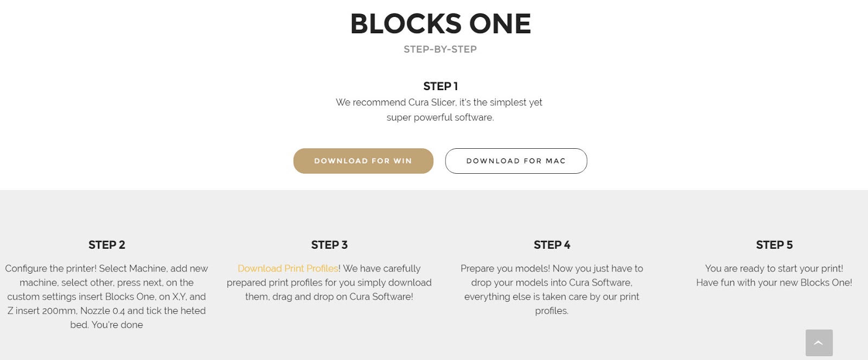Open the Download Print Profiles link

click(288, 268)
